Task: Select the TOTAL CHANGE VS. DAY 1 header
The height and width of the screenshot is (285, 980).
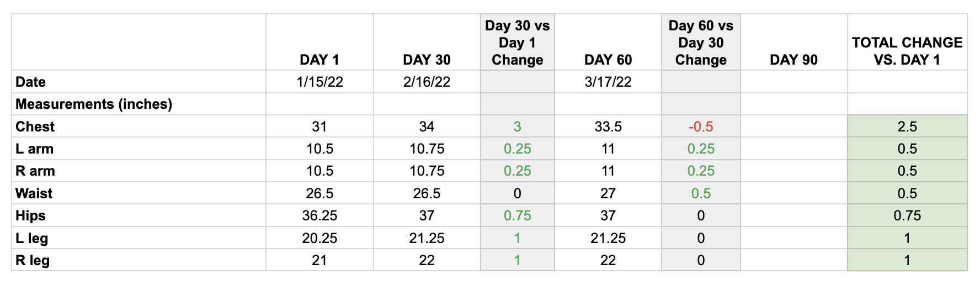Action: [907, 42]
